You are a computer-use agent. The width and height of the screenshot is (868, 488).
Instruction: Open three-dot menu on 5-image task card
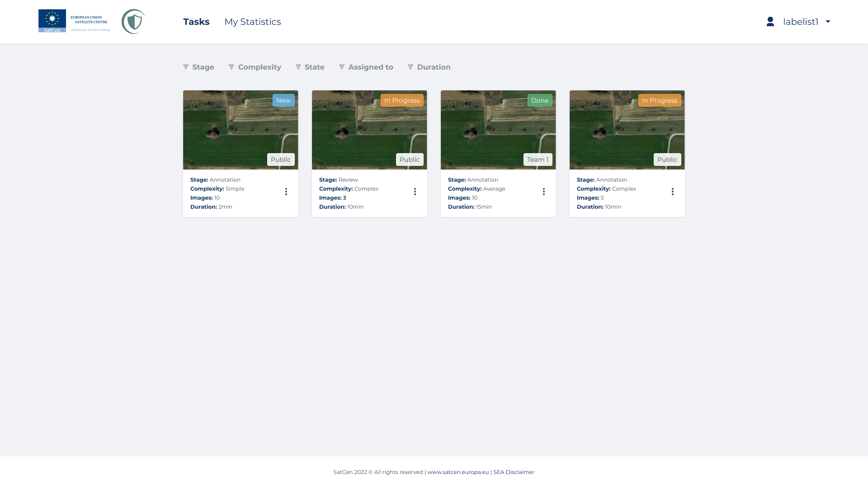tap(673, 192)
